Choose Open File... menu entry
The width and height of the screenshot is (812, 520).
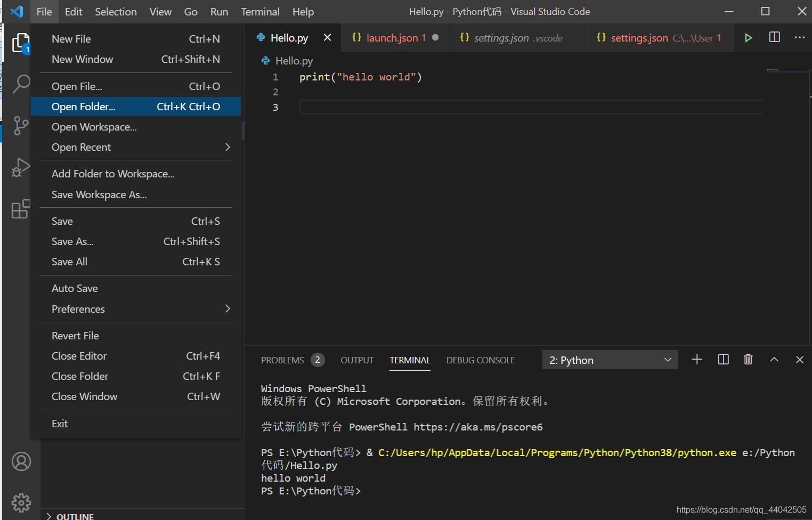(x=136, y=86)
